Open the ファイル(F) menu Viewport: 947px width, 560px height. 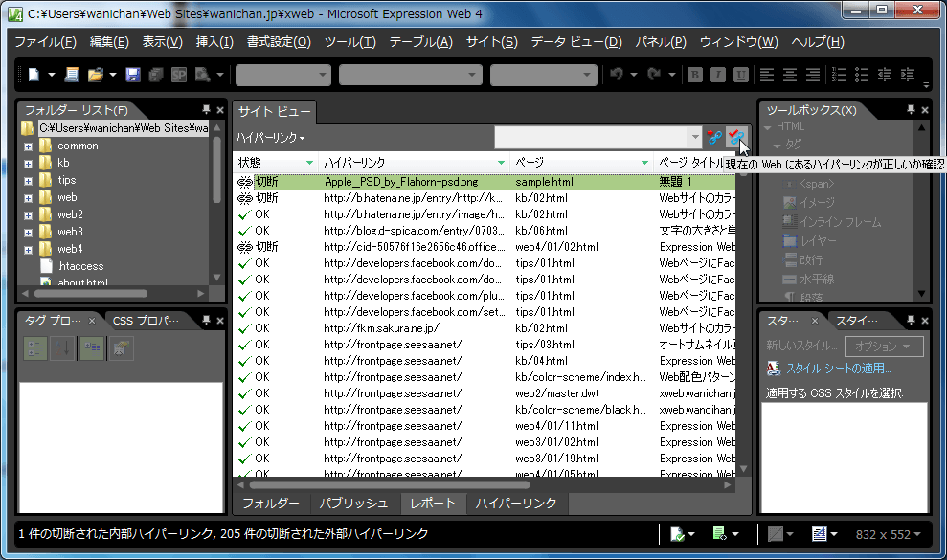point(45,42)
